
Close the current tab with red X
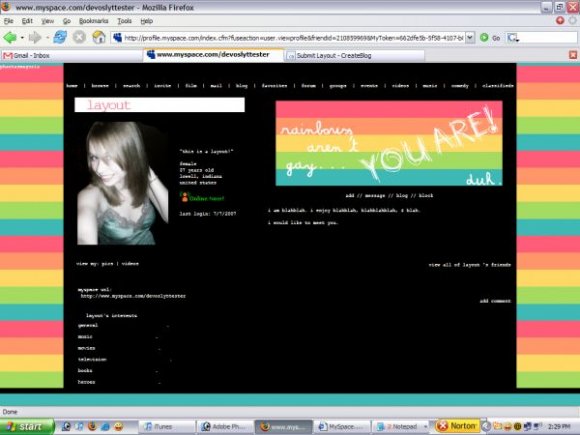(573, 55)
